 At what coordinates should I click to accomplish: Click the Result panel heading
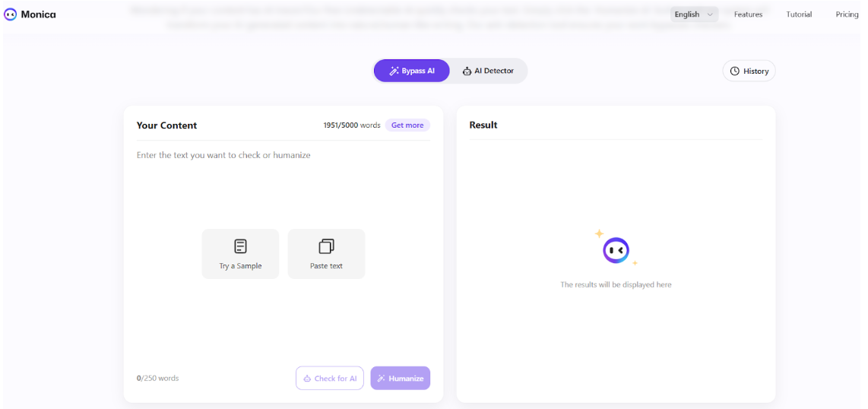483,125
